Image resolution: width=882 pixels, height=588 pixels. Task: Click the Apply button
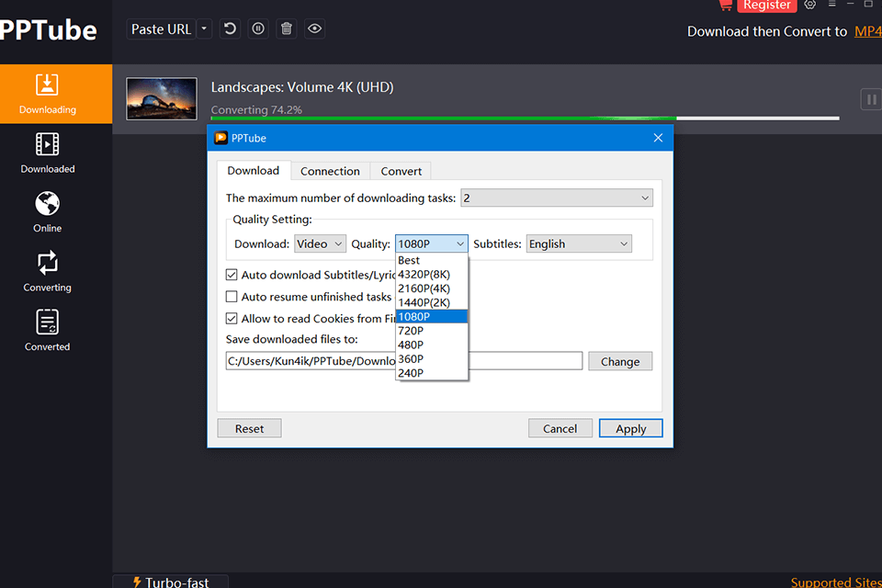[630, 429]
